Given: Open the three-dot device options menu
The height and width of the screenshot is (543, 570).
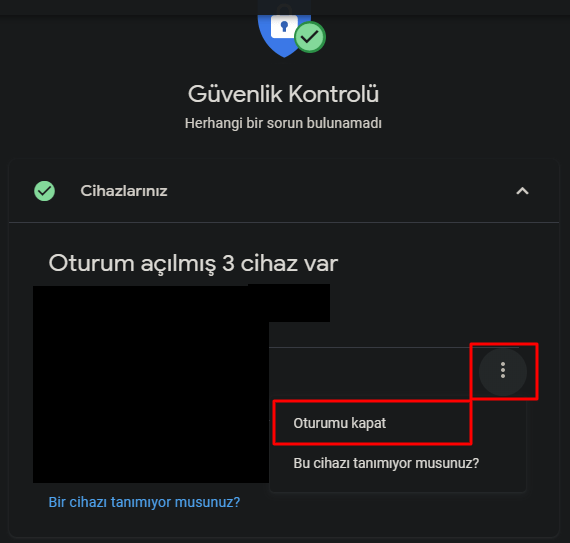Looking at the screenshot, I should click(503, 371).
